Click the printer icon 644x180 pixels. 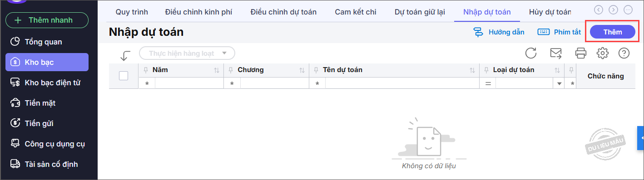[x=581, y=53]
